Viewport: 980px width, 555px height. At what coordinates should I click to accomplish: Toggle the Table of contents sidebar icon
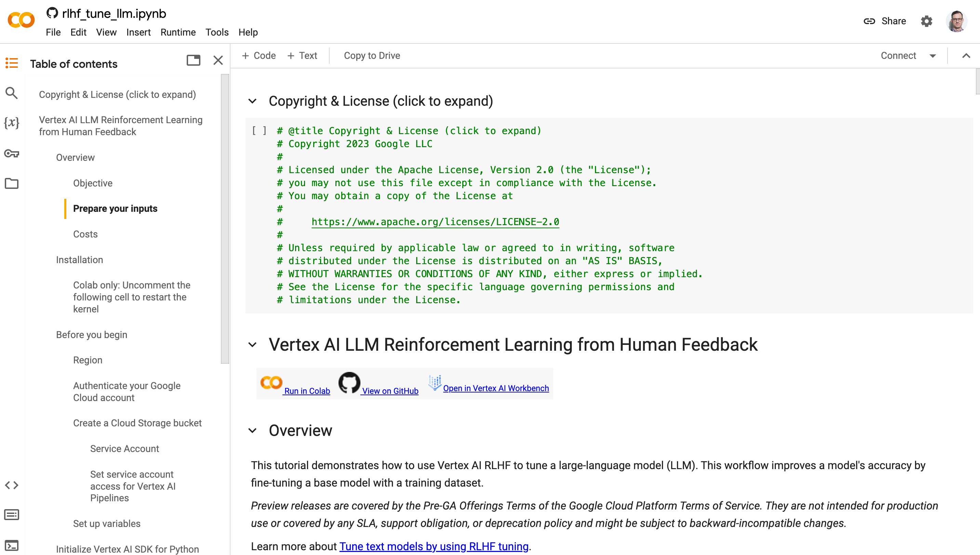[12, 63]
